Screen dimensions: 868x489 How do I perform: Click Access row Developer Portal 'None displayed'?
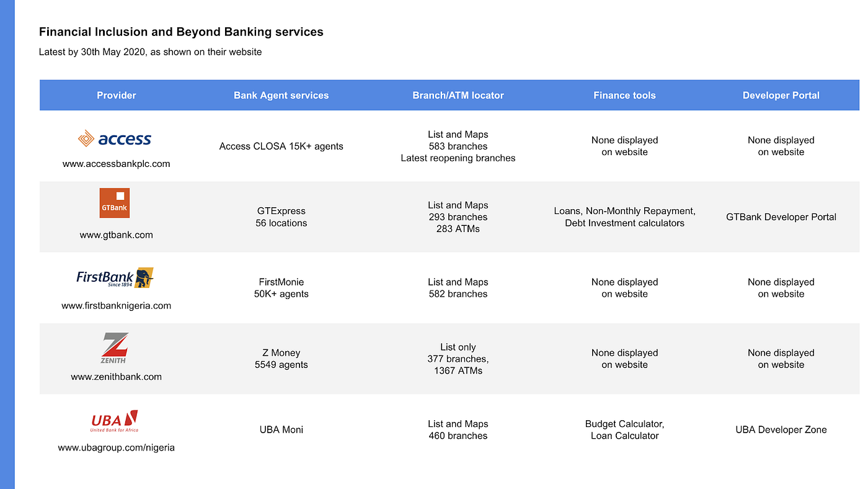[x=781, y=146]
